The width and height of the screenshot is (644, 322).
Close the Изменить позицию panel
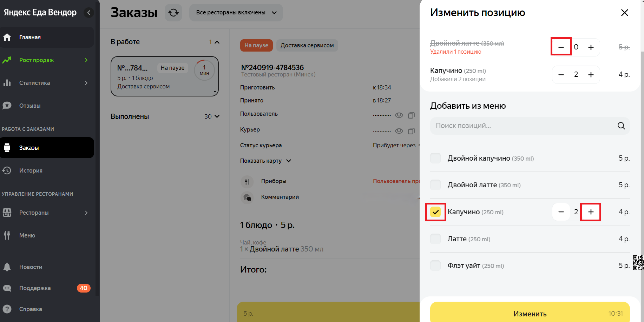click(625, 13)
